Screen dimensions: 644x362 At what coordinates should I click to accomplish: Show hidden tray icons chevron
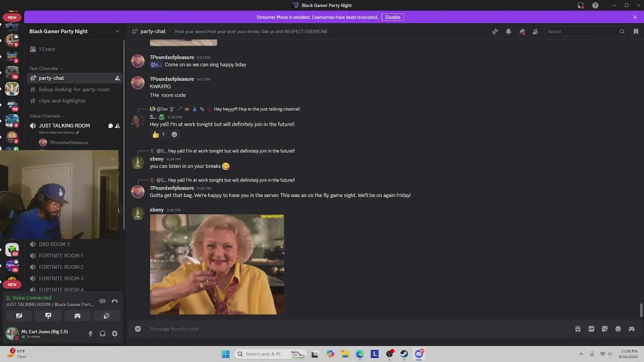pyautogui.click(x=581, y=354)
